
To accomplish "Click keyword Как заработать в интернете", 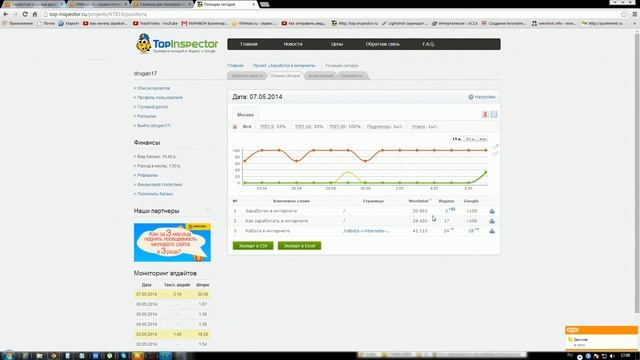I will (277, 221).
